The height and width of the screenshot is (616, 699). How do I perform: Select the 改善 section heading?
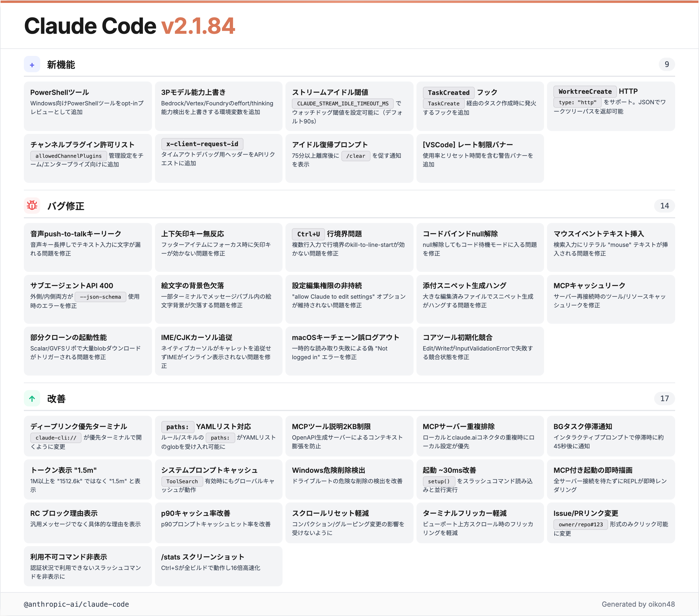tap(57, 399)
